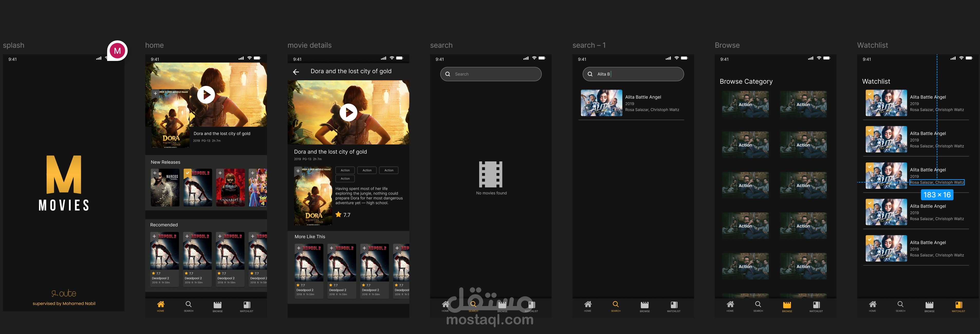Toggle plus on Annabelle poster
Screen dimensions: 980x334
pos(220,173)
